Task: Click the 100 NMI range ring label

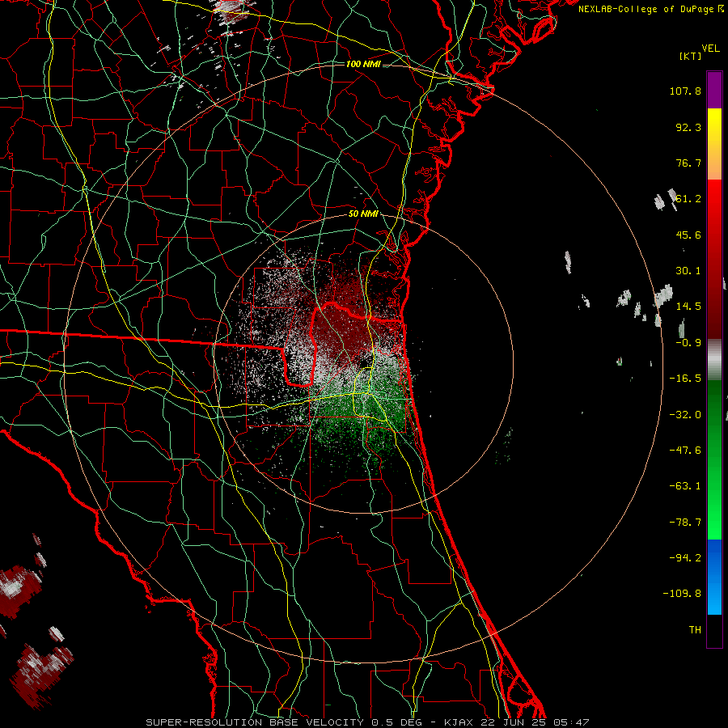Action: (x=363, y=64)
